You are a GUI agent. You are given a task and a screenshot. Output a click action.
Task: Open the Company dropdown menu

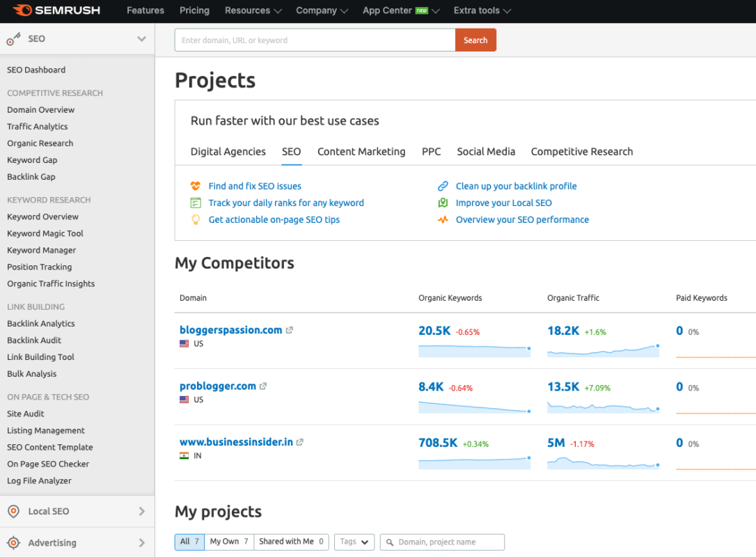(x=322, y=10)
